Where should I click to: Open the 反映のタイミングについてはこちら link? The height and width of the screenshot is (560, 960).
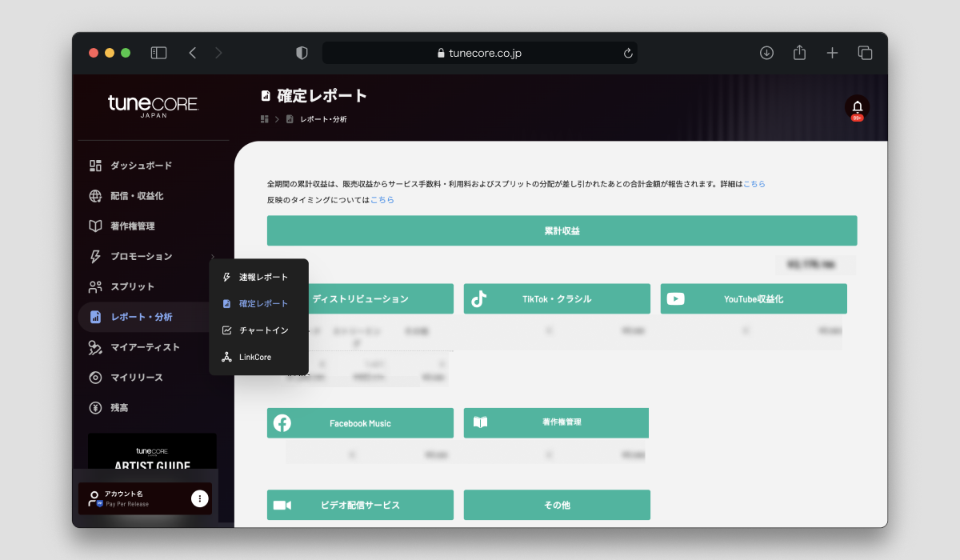(x=382, y=200)
